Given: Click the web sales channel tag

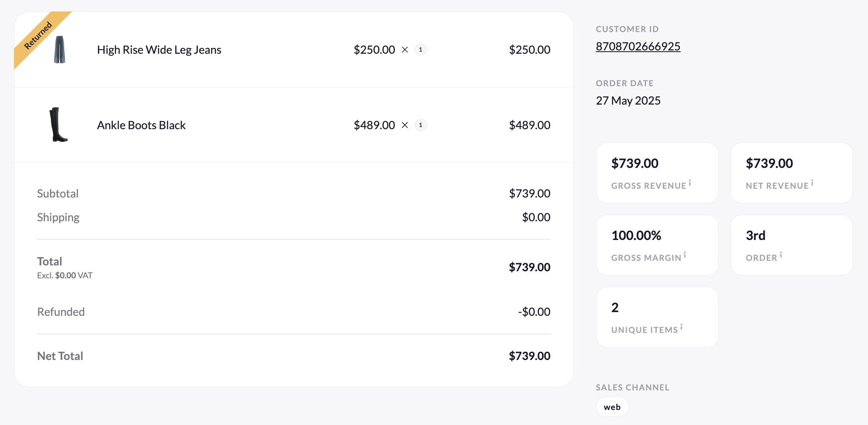Looking at the screenshot, I should coord(612,407).
